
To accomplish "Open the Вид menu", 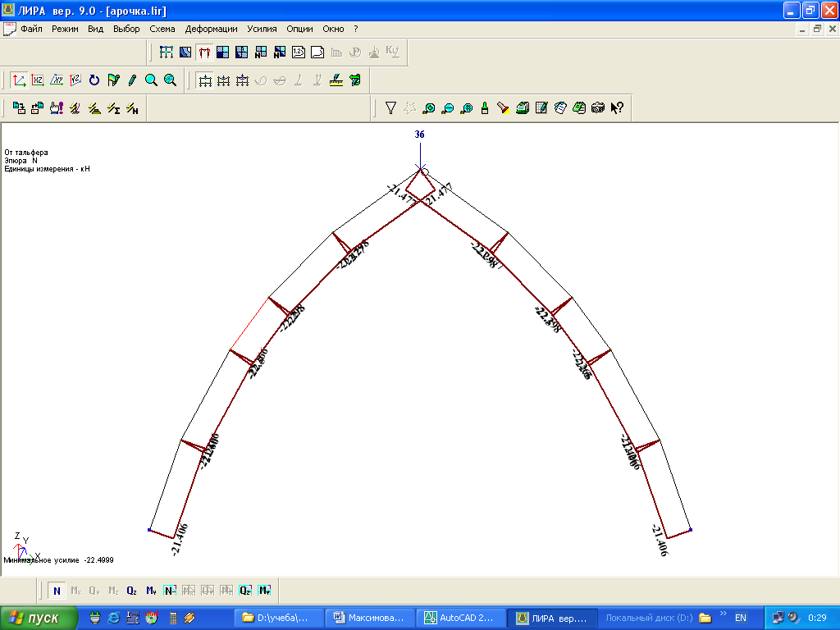I will 95,29.
